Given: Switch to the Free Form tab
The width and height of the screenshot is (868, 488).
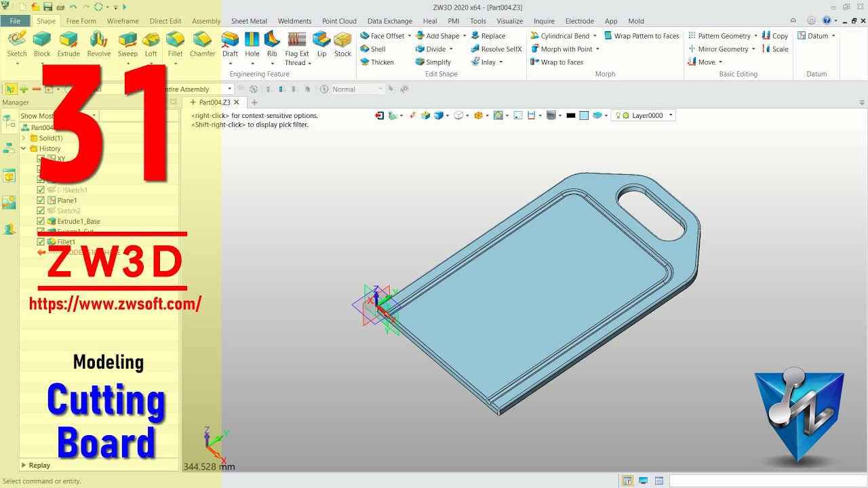Looking at the screenshot, I should [81, 21].
